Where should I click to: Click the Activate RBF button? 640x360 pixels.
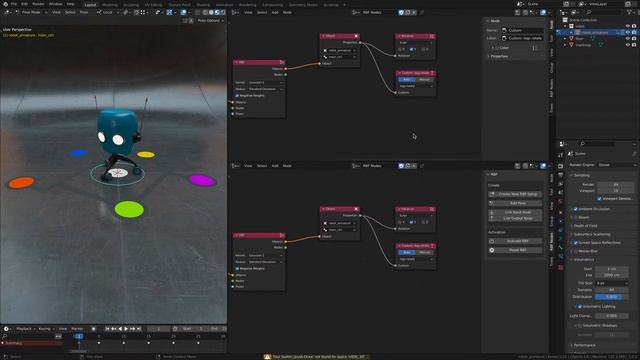pos(516,241)
